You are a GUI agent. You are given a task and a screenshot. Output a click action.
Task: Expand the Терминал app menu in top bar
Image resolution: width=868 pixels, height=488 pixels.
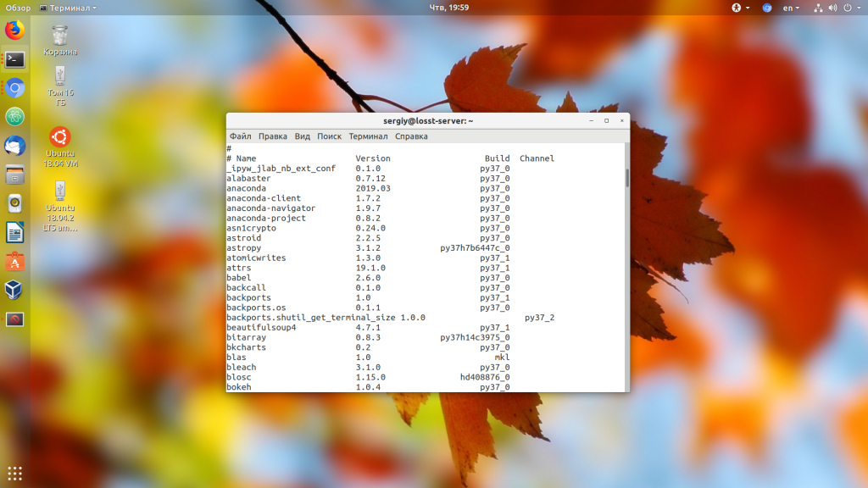pyautogui.click(x=68, y=8)
